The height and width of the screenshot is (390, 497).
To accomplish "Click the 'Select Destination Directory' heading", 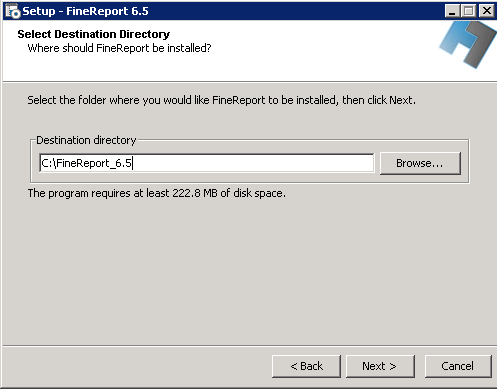I will pyautogui.click(x=94, y=34).
